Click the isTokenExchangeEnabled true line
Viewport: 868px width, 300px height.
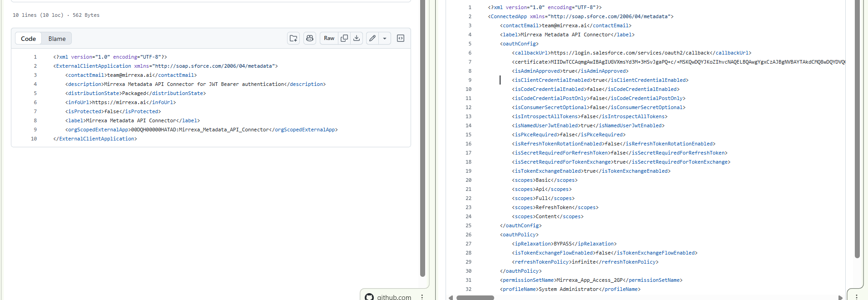coord(591,171)
